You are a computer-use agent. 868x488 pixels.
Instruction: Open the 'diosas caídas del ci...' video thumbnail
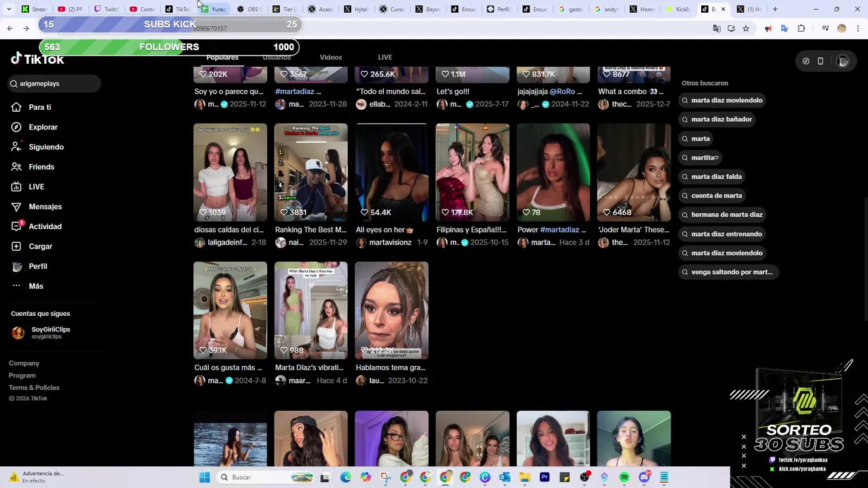coord(230,172)
